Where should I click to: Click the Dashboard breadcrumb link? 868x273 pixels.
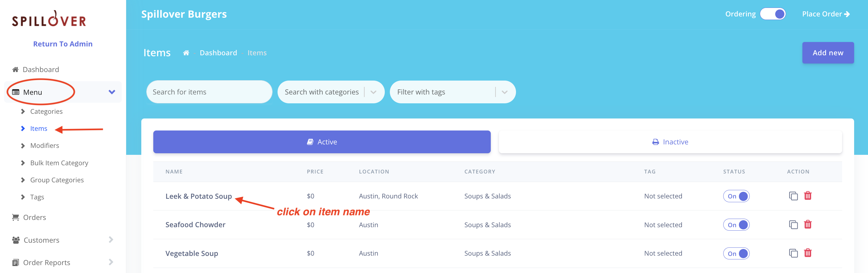click(x=218, y=53)
